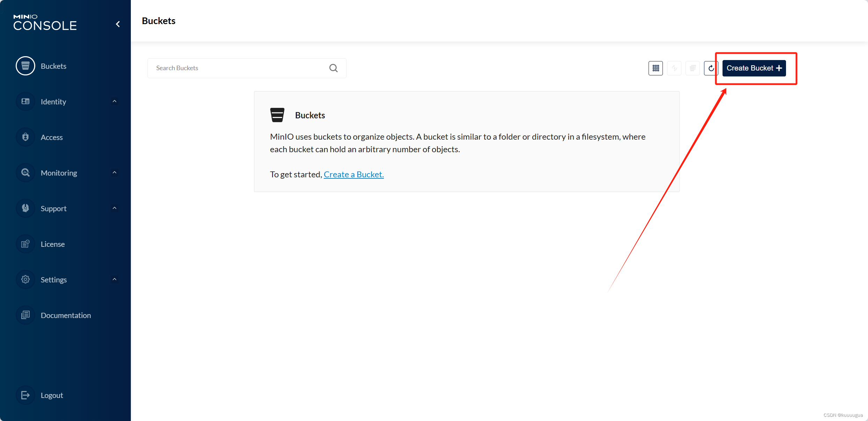Image resolution: width=868 pixels, height=421 pixels.
Task: Click the Documentation pages icon
Action: coord(25,315)
